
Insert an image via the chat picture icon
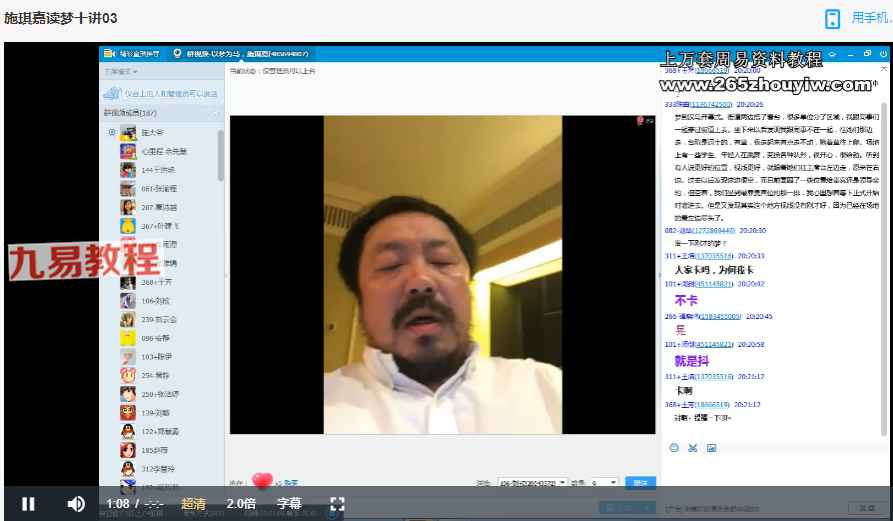point(711,448)
